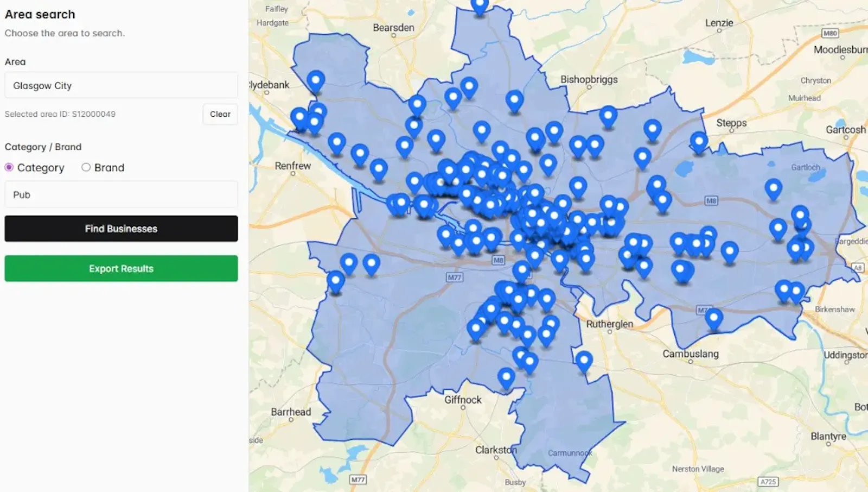This screenshot has height=492, width=868.
Task: Click 'Choose the area to search.' text
Action: coord(65,33)
